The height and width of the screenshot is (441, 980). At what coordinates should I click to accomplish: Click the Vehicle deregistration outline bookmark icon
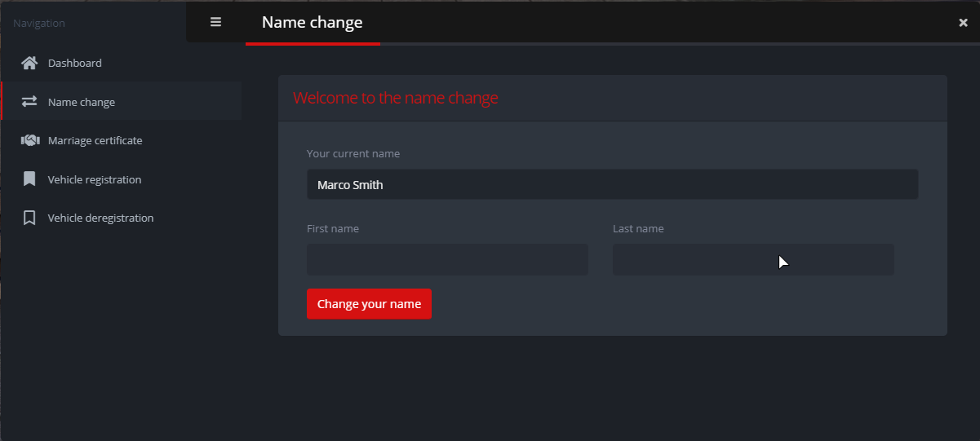(x=29, y=218)
